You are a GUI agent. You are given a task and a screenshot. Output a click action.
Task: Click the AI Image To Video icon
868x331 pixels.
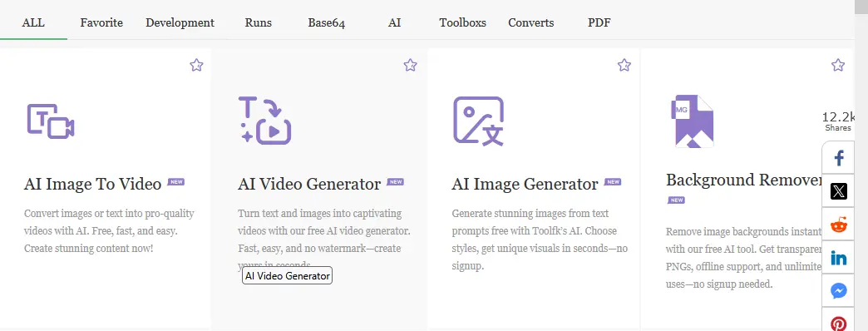[51, 121]
